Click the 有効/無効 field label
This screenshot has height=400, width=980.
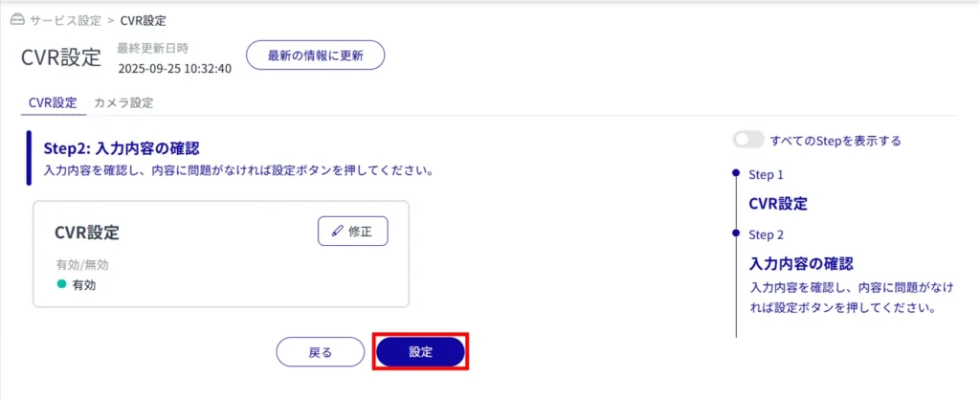(x=89, y=264)
